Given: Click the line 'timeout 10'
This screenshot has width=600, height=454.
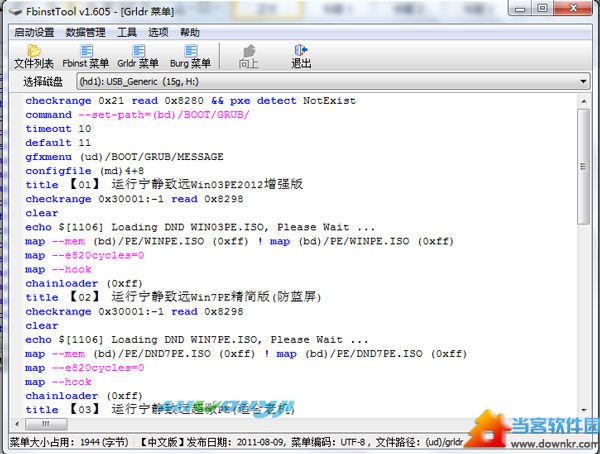Looking at the screenshot, I should (x=58, y=129).
